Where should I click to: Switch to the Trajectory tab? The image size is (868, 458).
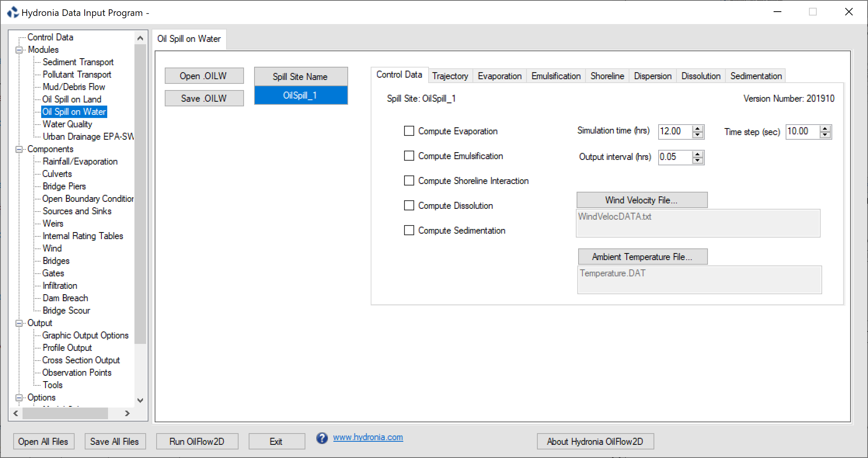pyautogui.click(x=450, y=76)
